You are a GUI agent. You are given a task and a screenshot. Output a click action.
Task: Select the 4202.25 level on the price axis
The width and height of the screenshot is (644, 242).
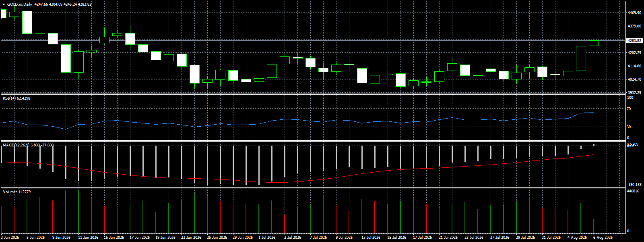pos(634,53)
